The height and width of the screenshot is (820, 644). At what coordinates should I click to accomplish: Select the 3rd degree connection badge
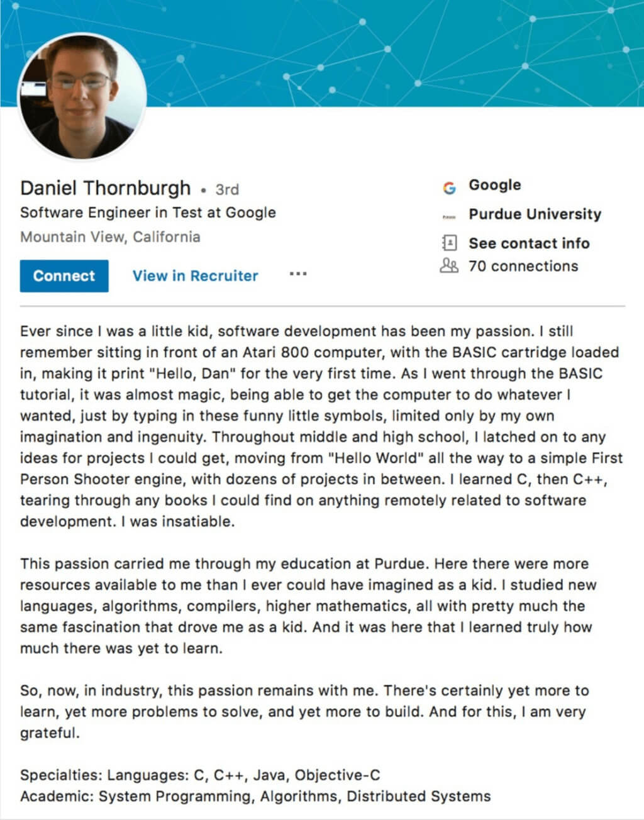pos(226,188)
